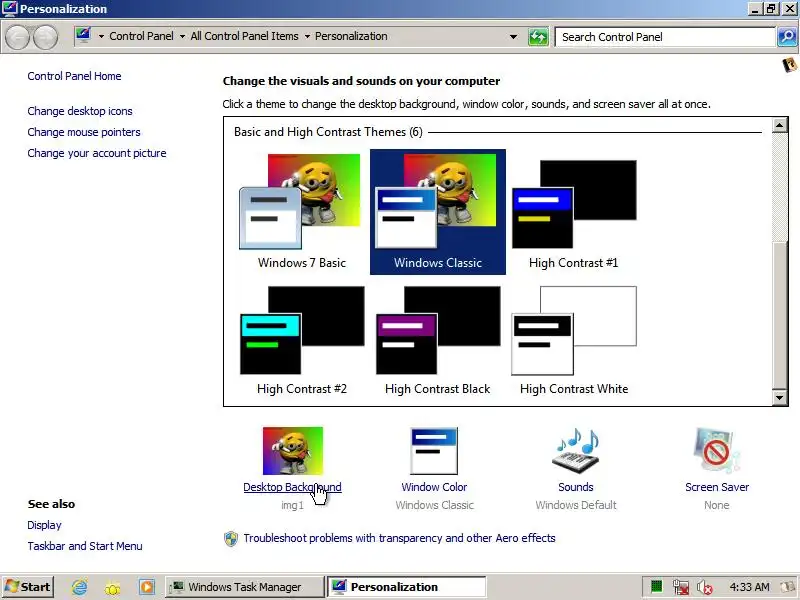Open Taskbar and Start Menu link
Screen dimensions: 800x600
click(x=85, y=546)
